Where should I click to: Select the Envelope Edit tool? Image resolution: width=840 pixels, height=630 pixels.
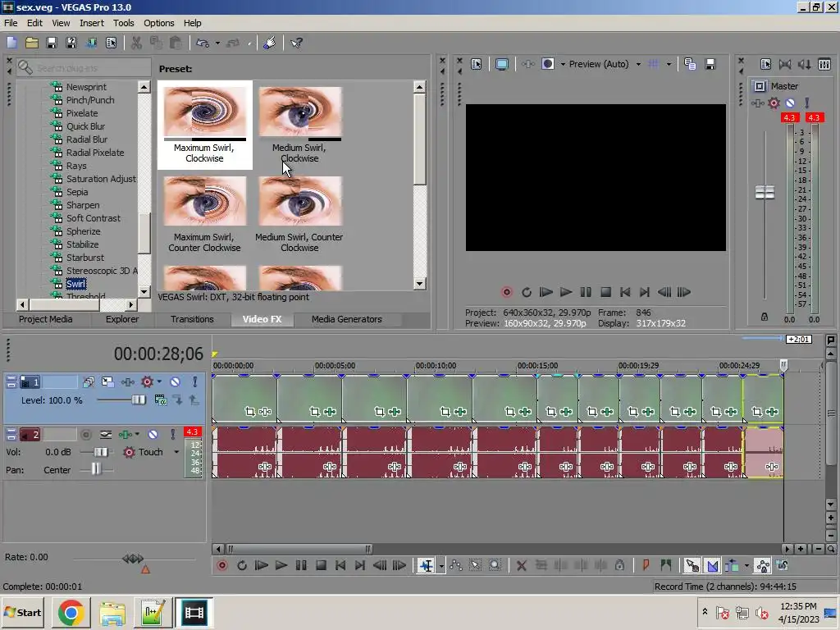(456, 565)
